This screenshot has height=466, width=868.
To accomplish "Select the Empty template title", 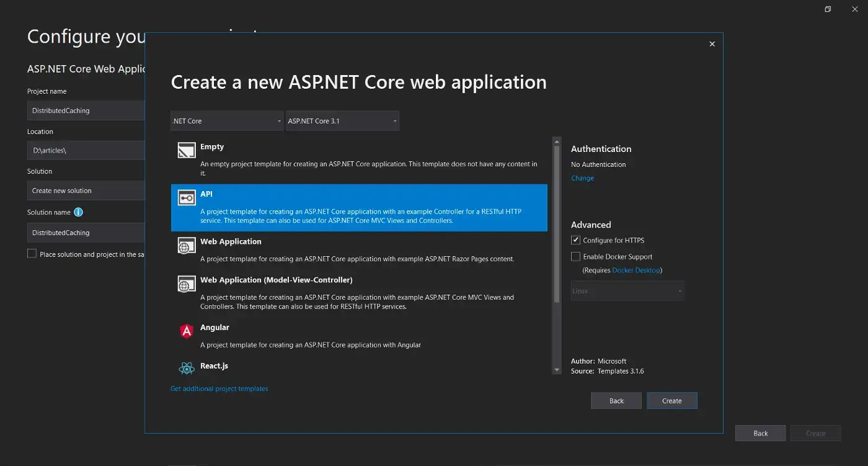I will click(212, 147).
